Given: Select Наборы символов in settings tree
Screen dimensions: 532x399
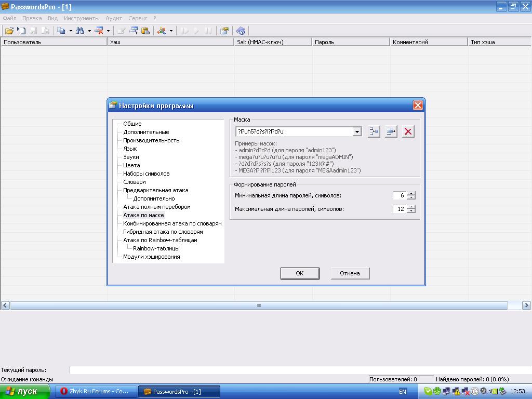Looking at the screenshot, I should (146, 174).
